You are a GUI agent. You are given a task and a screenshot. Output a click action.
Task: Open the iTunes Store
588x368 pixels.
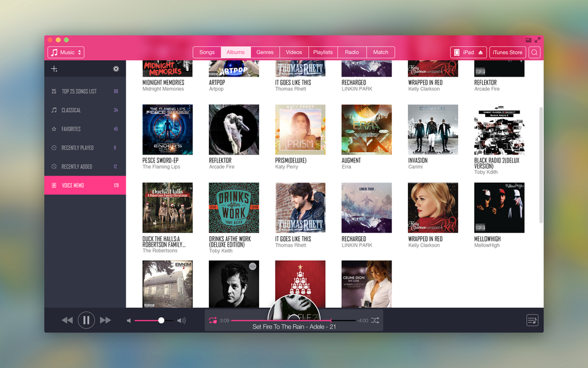click(x=507, y=53)
